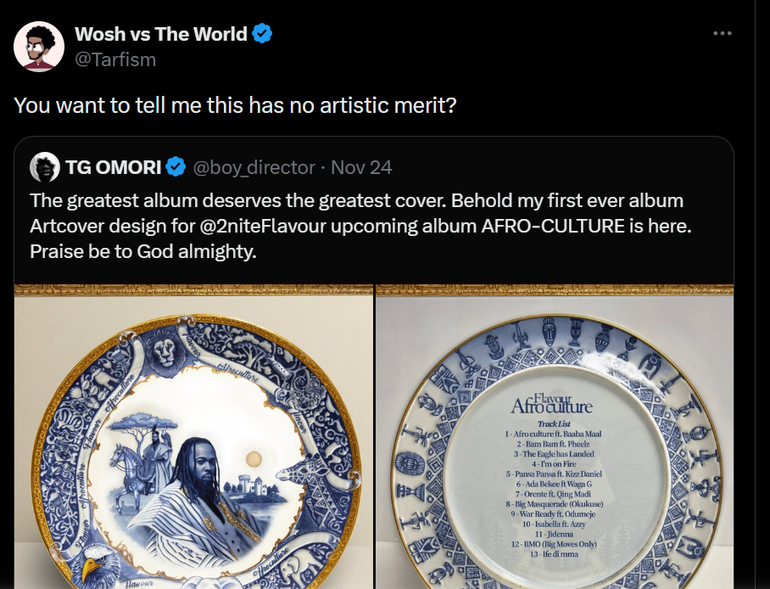This screenshot has width=770, height=589.
Task: Click TG OMORI's small profile avatar
Action: tap(45, 166)
